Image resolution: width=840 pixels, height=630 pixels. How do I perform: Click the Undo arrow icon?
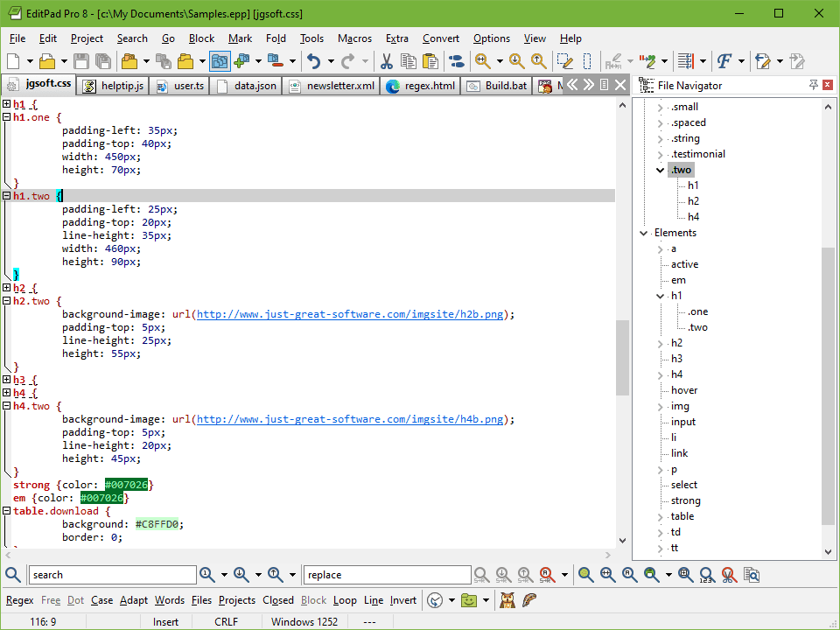point(313,61)
